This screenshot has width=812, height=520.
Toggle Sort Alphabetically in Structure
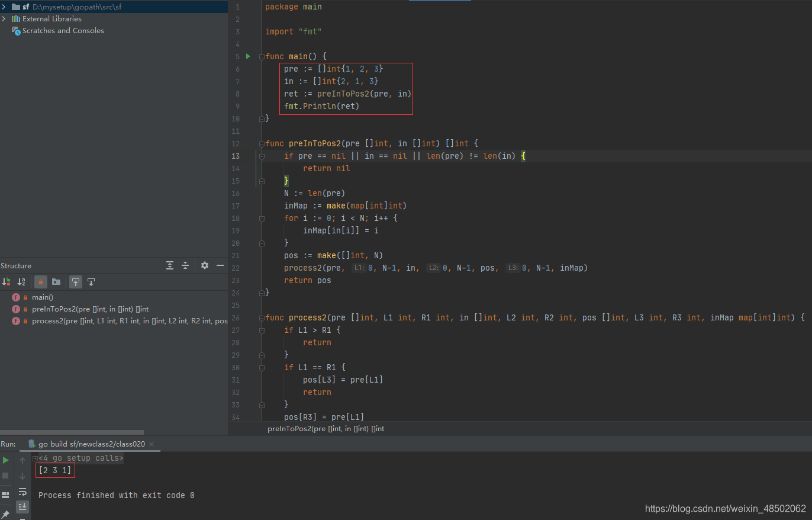point(22,282)
